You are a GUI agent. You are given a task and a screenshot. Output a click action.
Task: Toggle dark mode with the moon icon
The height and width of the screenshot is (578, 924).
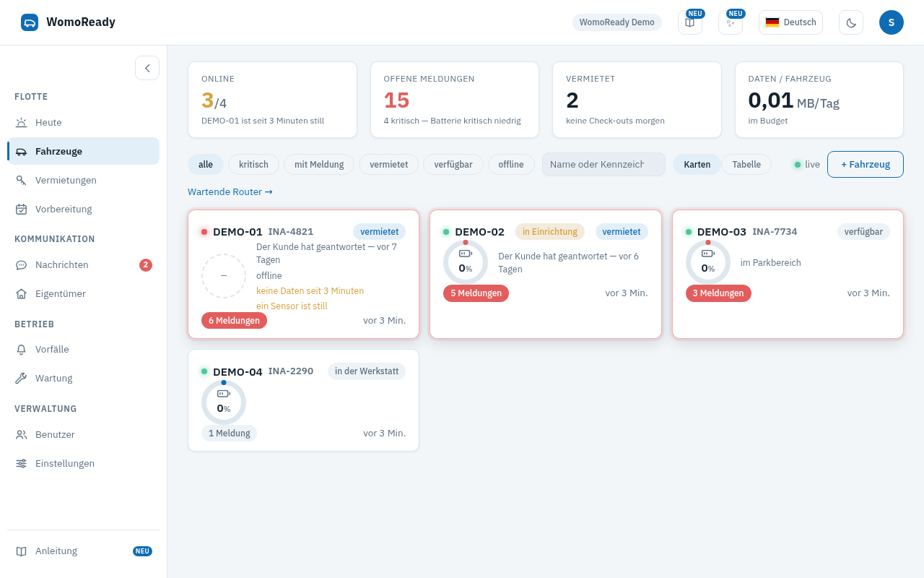(x=851, y=22)
